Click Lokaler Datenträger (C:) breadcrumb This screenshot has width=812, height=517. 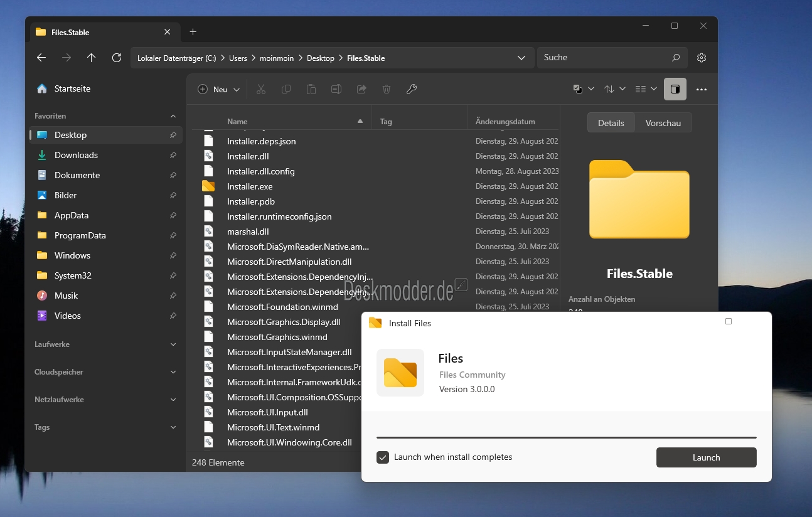pos(177,58)
